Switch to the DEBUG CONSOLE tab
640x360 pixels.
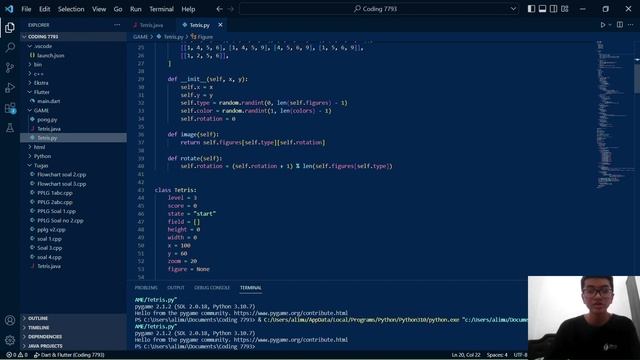point(212,288)
